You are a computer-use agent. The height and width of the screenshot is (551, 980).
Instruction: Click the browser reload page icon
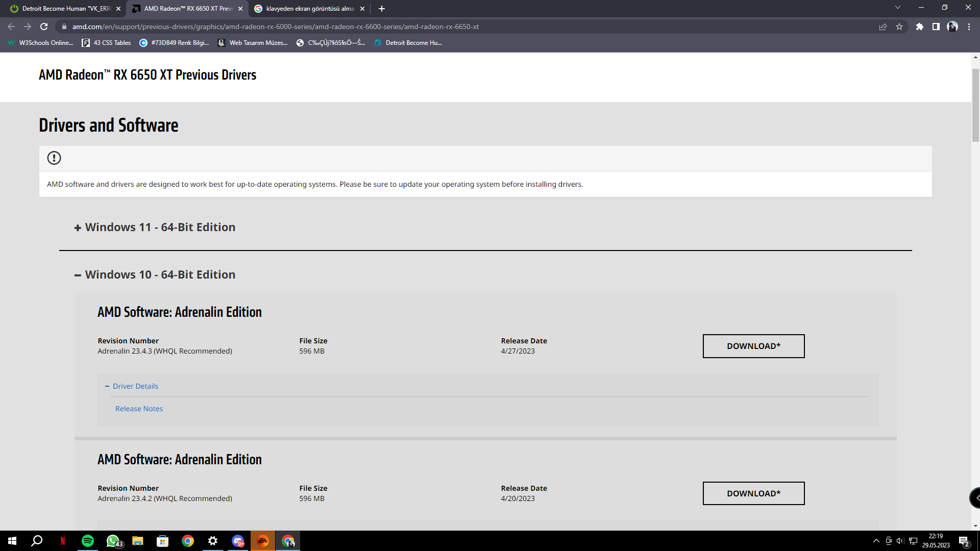[x=44, y=27]
